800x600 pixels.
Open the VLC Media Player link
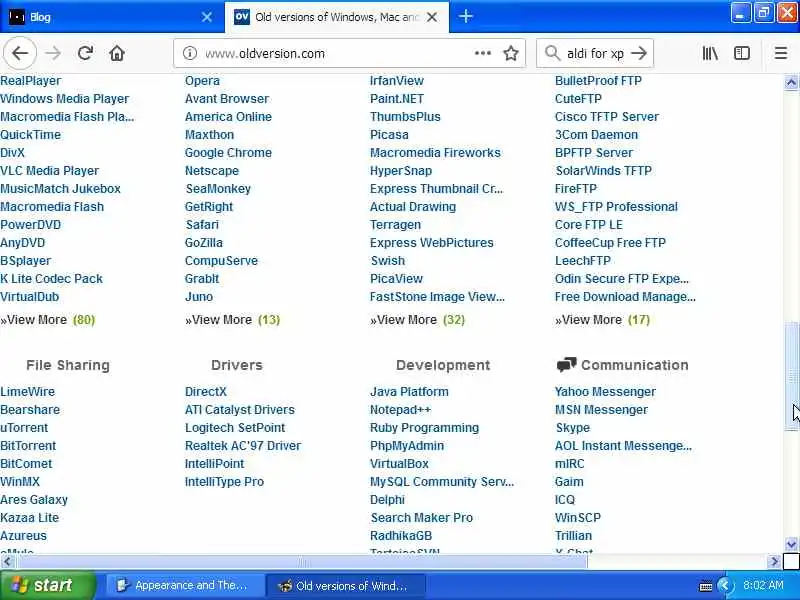tap(49, 170)
